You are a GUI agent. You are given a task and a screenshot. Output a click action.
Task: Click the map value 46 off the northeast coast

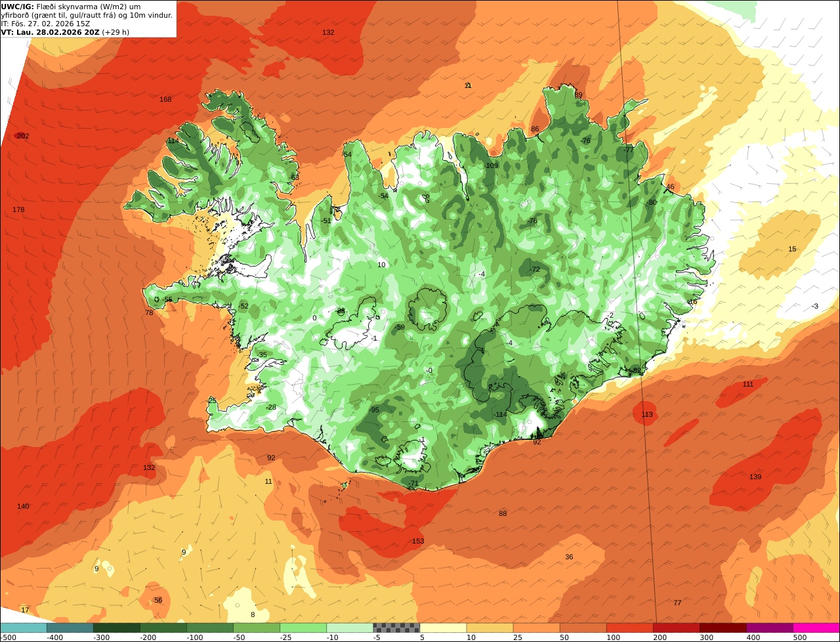(670, 186)
